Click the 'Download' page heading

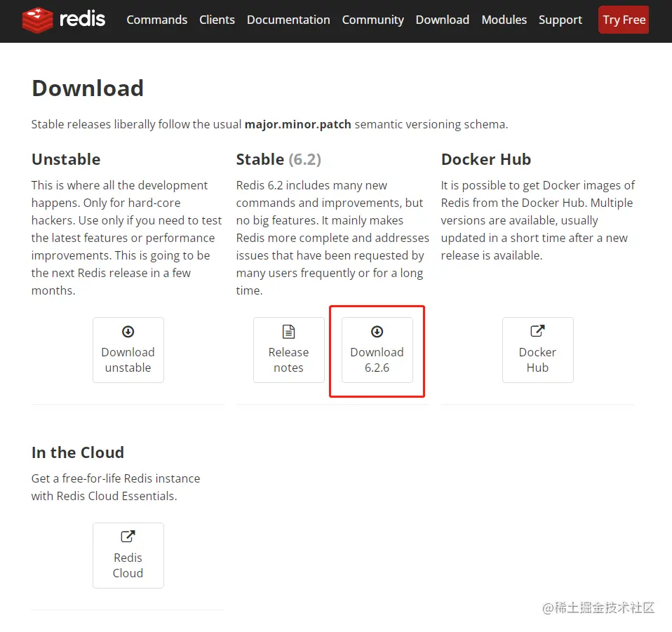point(88,88)
